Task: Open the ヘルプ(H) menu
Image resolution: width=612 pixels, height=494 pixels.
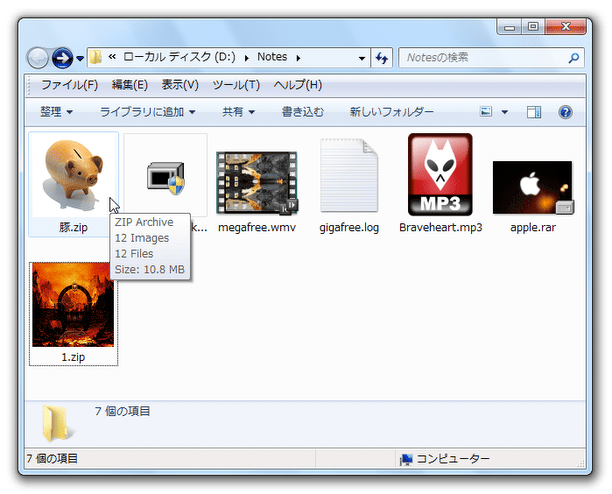Action: coord(297,85)
